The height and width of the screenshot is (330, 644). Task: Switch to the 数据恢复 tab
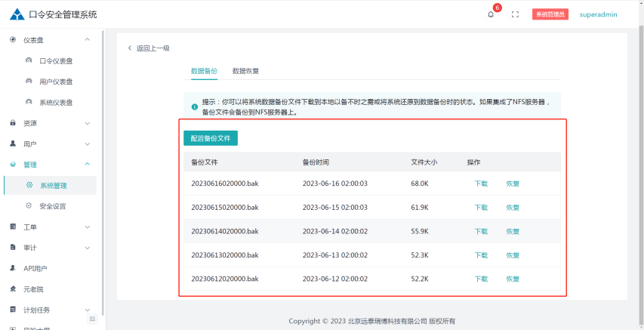point(245,71)
